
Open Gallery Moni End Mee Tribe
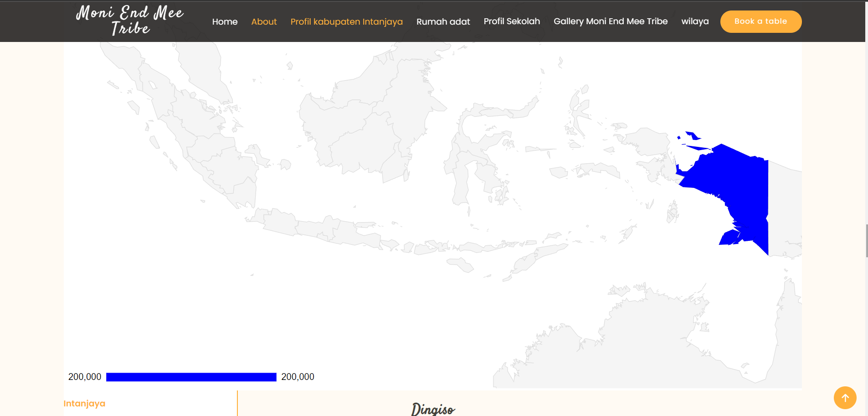[x=610, y=21]
